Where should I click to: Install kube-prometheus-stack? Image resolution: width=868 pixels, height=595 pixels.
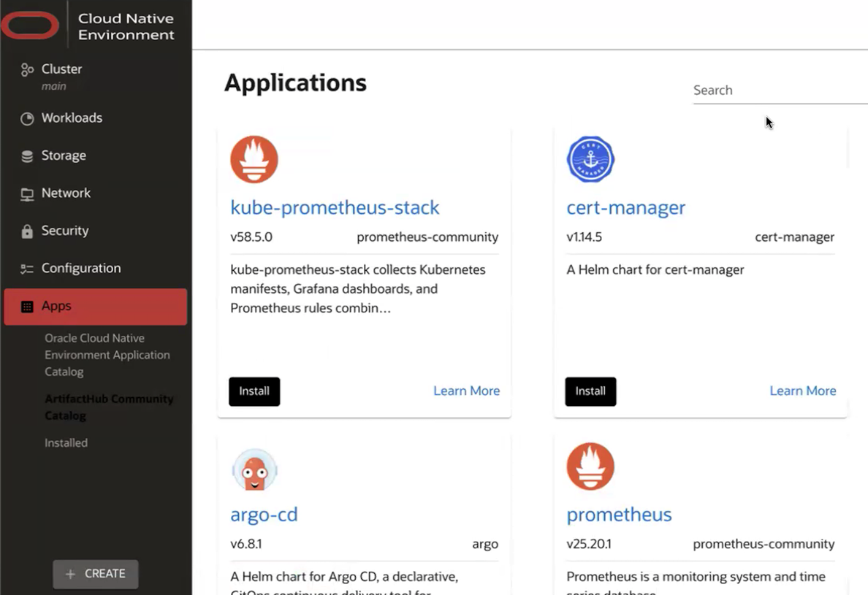click(x=254, y=391)
